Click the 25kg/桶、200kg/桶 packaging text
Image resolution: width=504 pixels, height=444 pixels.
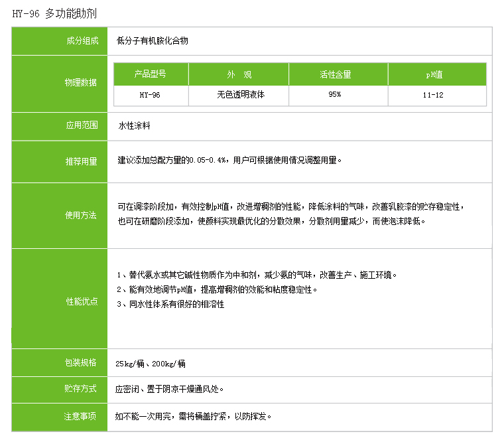pyautogui.click(x=151, y=364)
